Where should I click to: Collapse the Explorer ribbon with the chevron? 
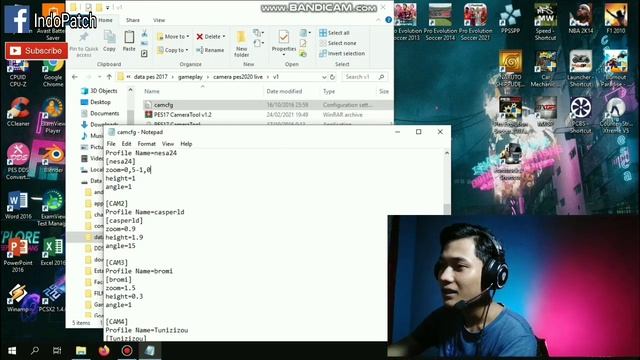[x=378, y=20]
